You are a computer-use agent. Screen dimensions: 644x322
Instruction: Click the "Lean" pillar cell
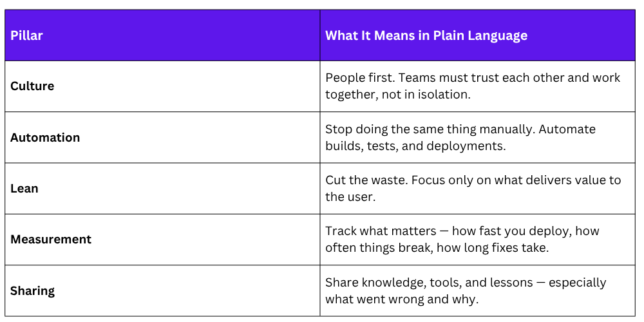coord(24,189)
